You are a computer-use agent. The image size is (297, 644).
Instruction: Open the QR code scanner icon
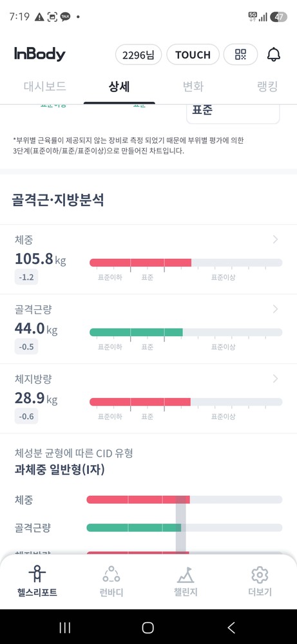(x=240, y=55)
